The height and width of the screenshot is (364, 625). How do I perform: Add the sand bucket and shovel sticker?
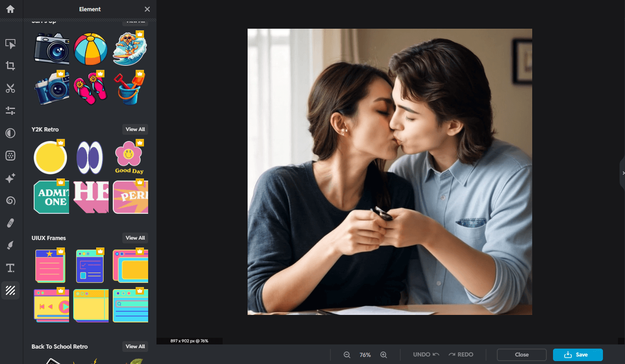[x=130, y=88]
